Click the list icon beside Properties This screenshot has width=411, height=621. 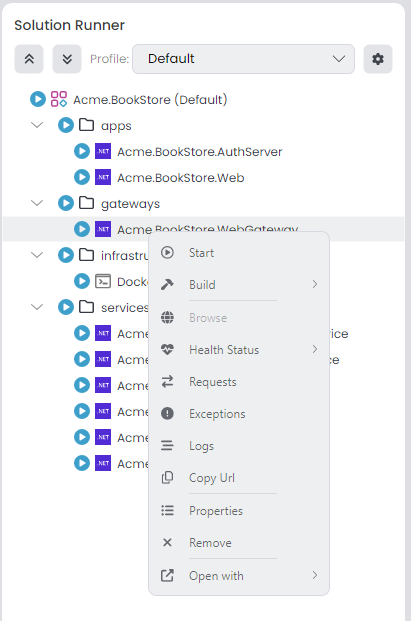(167, 511)
